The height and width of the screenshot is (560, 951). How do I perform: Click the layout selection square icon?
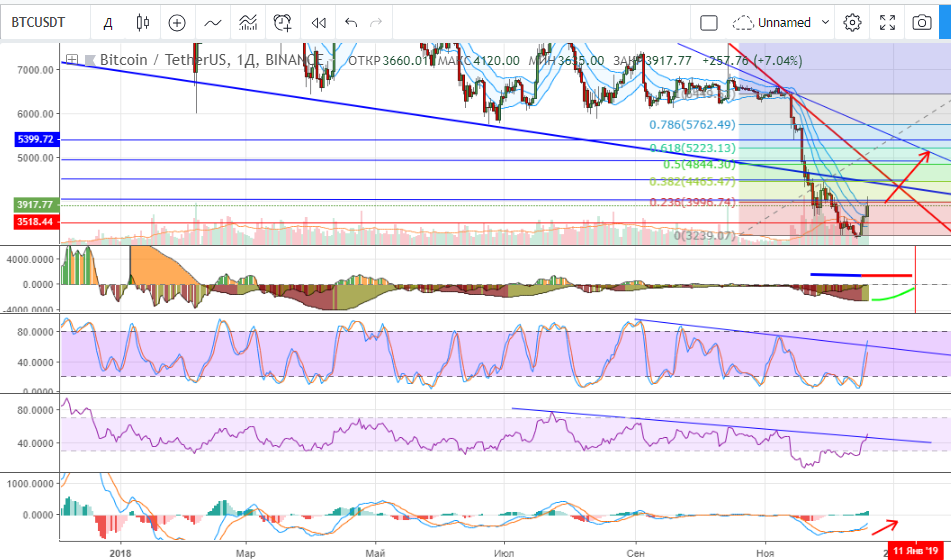tap(708, 22)
